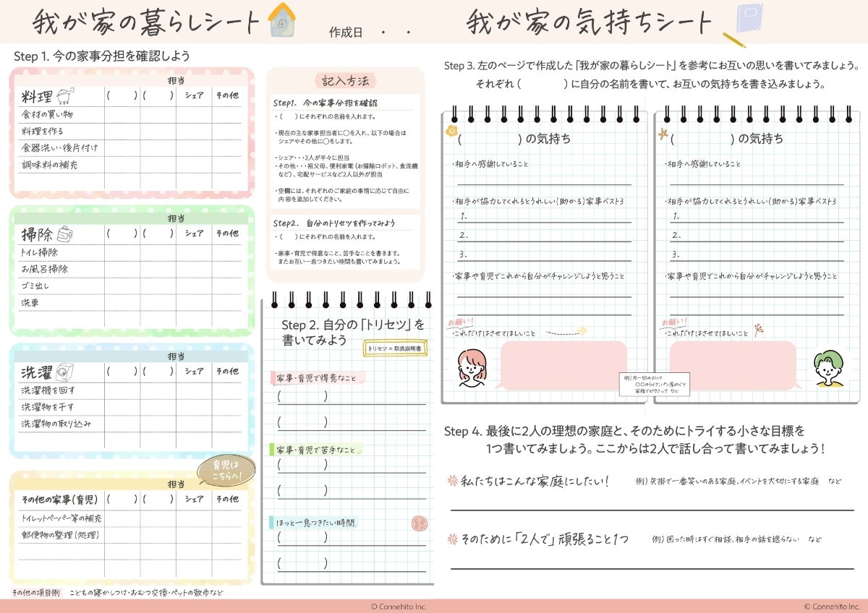The height and width of the screenshot is (613, 868).
Task: Click the green-haired man face illustration
Action: pos(828,369)
